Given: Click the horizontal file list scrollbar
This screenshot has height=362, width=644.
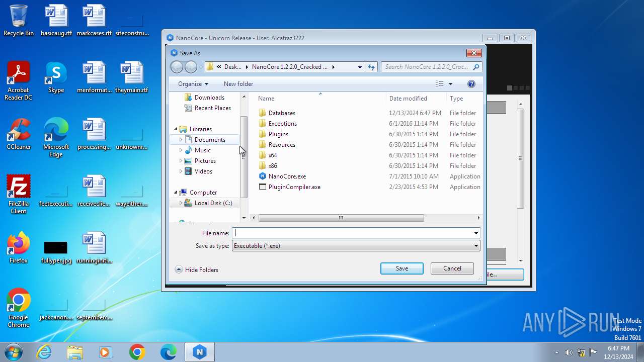Looking at the screenshot, I should pos(341,218).
